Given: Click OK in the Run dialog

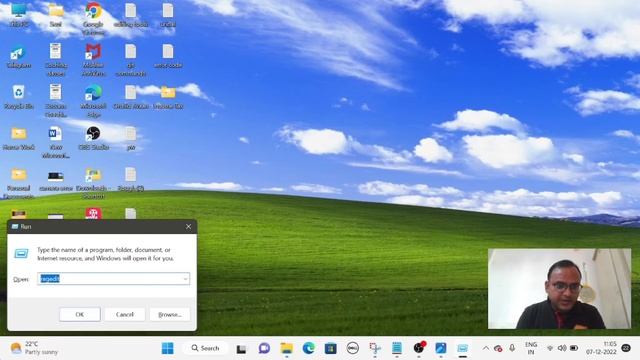Looking at the screenshot, I should coord(80,314).
